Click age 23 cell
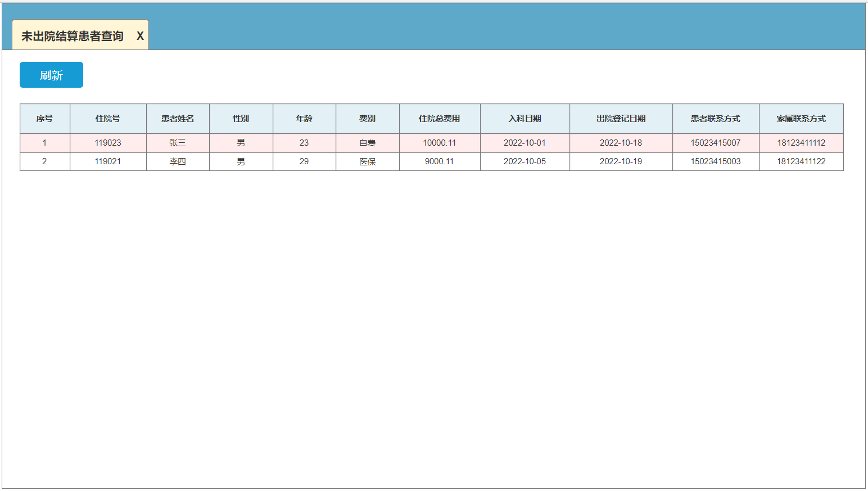Screen dimensions: 868x491 click(304, 143)
